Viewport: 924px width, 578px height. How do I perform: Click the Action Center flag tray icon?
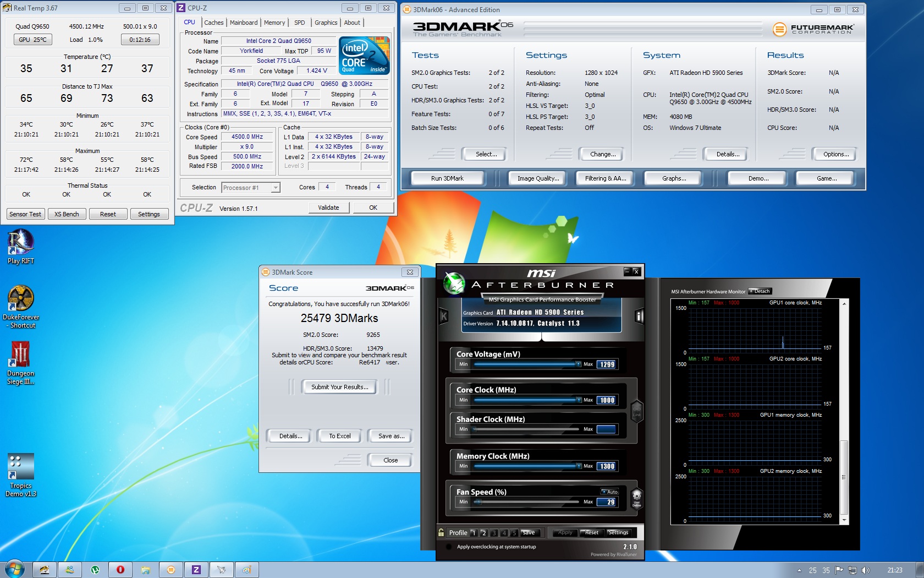[x=839, y=570]
